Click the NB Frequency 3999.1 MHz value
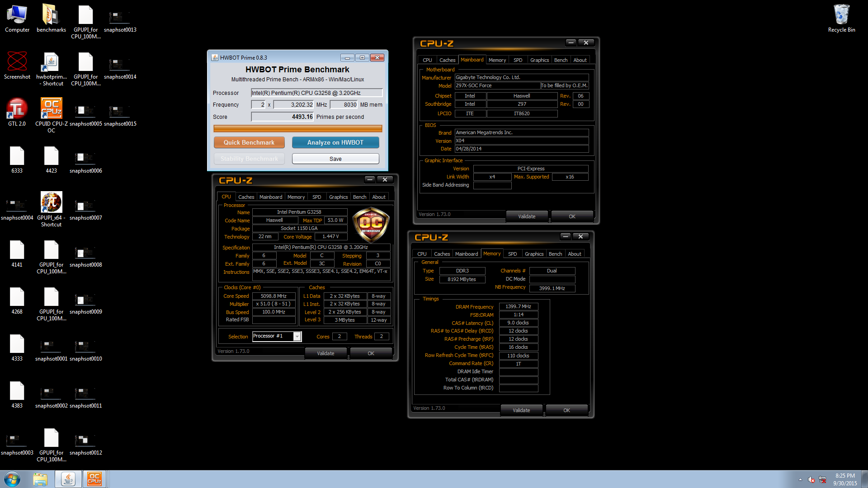Screen dimensions: 868x488 tap(552, 288)
